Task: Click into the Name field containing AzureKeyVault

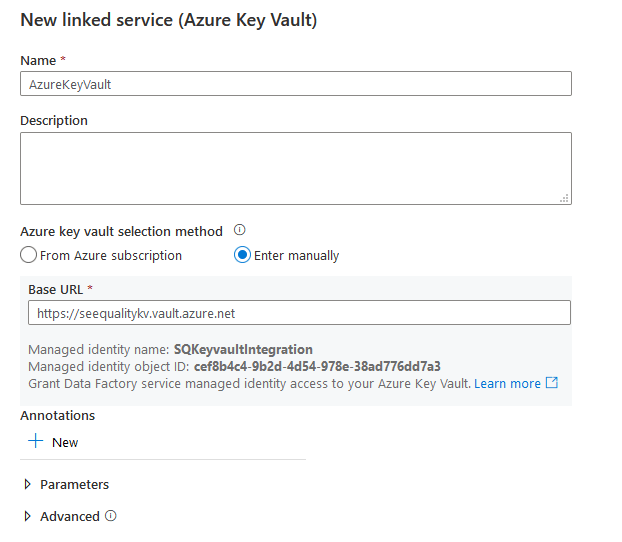Action: pyautogui.click(x=295, y=84)
